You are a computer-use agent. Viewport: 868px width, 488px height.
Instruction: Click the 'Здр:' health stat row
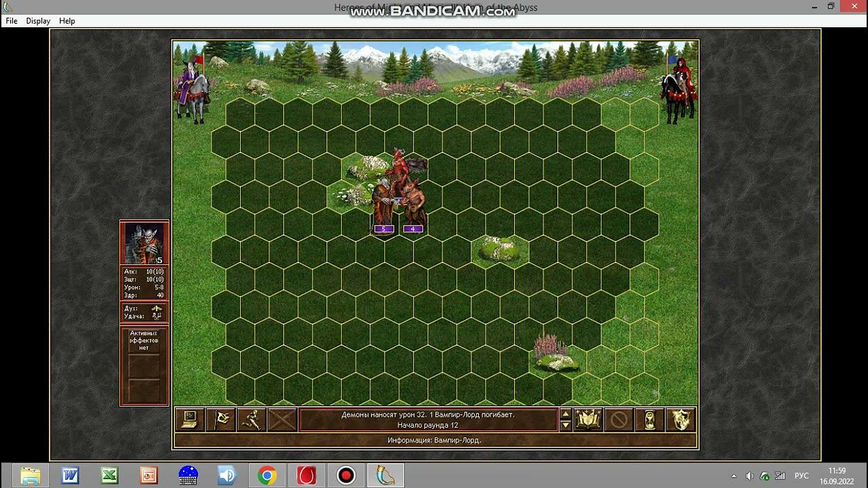tap(144, 296)
